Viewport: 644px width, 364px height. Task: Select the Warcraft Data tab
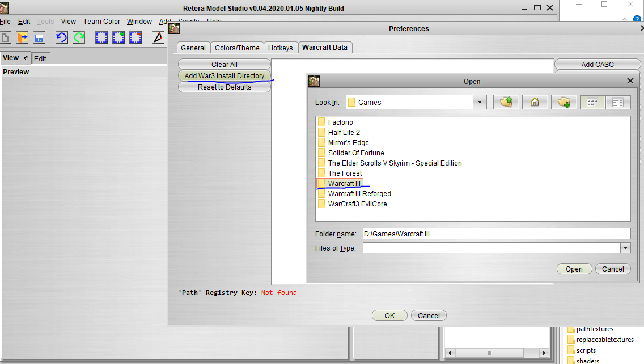click(324, 47)
